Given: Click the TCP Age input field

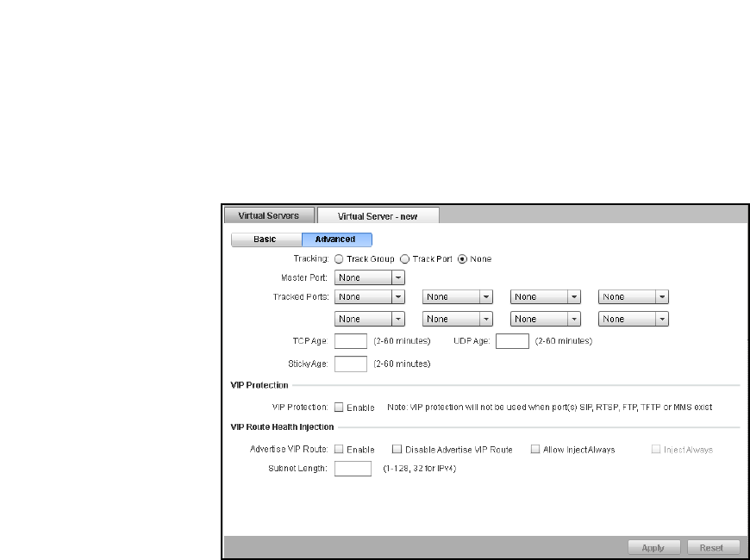Looking at the screenshot, I should 350,341.
